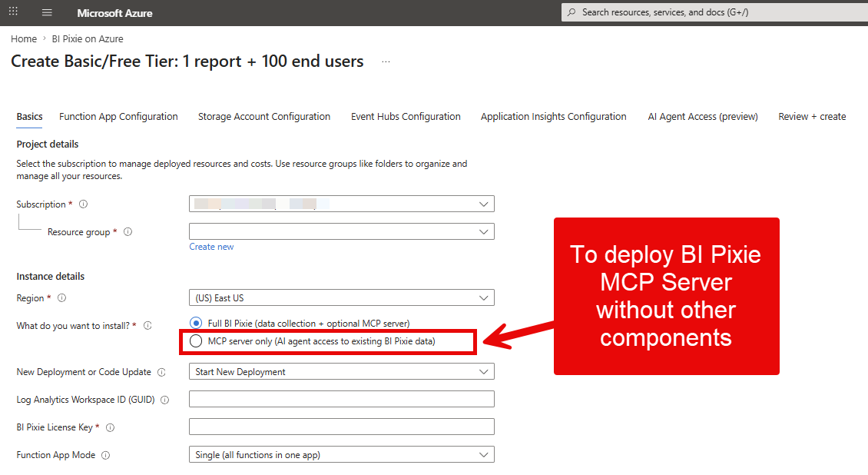The image size is (868, 475).
Task: Open the Azure apps grid icon
Action: (13, 11)
